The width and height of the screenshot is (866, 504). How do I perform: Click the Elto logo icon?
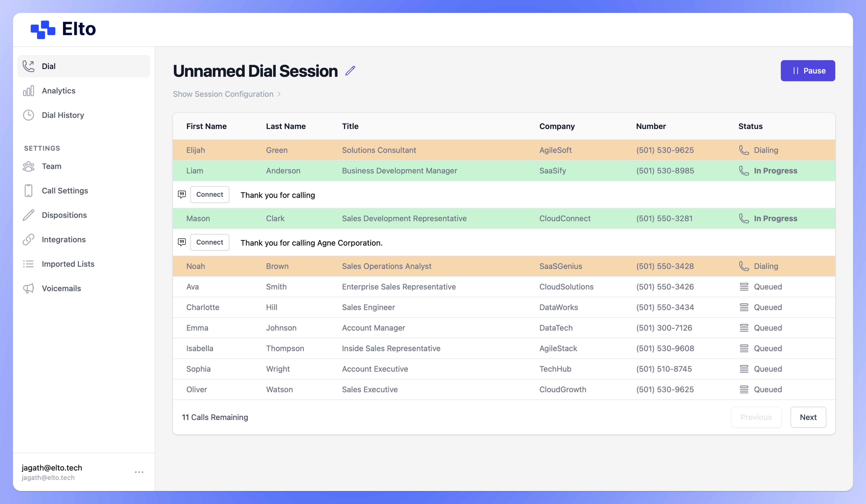pos(43,30)
